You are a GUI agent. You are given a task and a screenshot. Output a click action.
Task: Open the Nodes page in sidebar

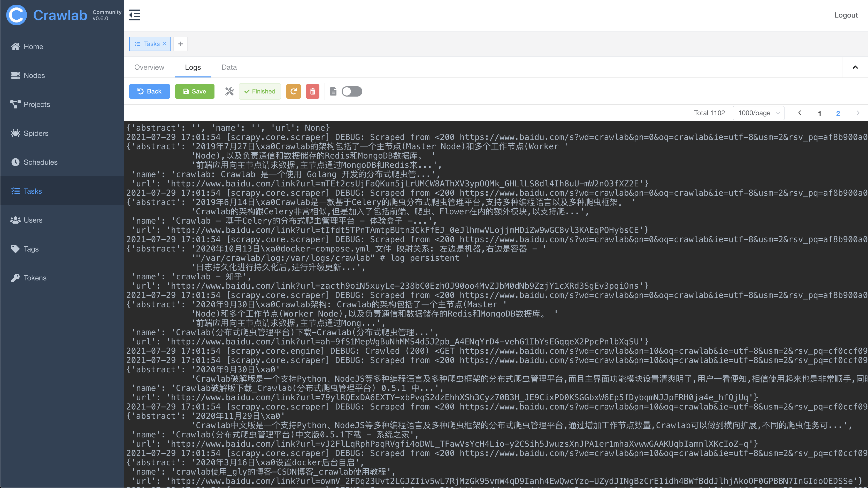[x=34, y=75]
